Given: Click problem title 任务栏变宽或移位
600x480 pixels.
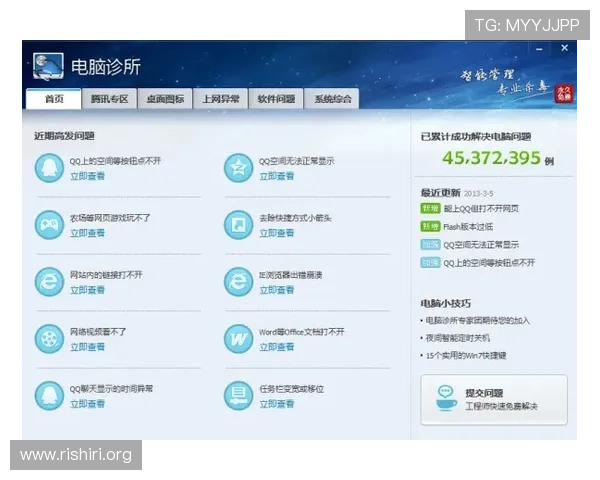Looking at the screenshot, I should click(x=292, y=389).
